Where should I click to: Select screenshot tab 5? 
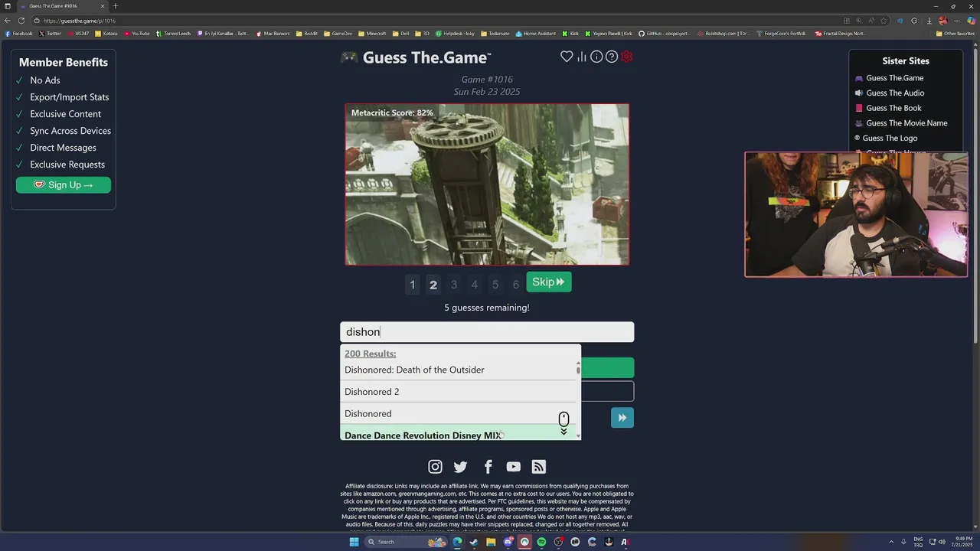495,285
